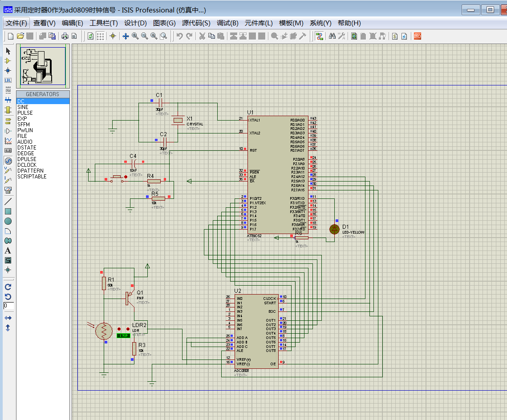The image size is (507, 420).
Task: Open the 调试(B) menu
Action: click(x=227, y=23)
